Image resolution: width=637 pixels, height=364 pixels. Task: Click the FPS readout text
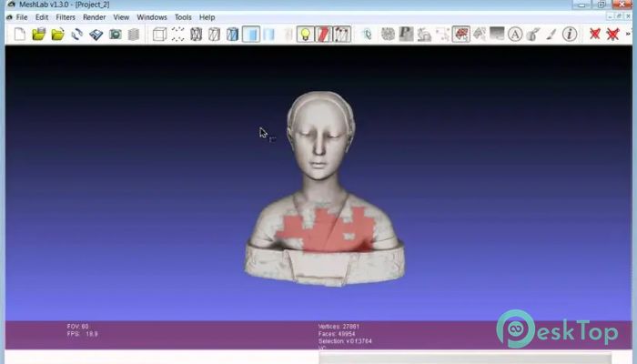83,334
